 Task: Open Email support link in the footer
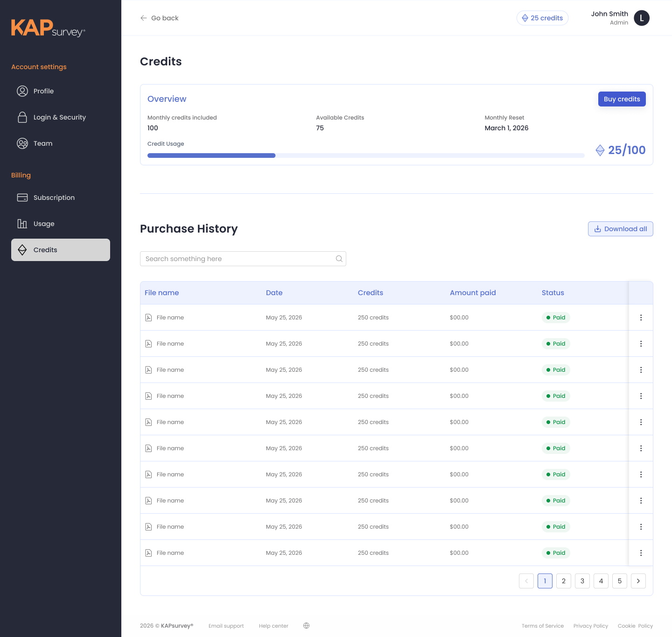pos(226,626)
